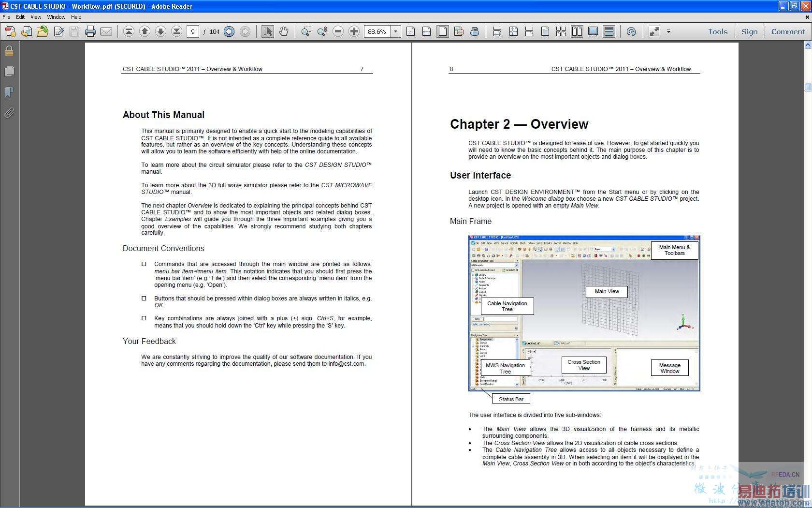
Task: Show Security Settings via lock icon
Action: tap(9, 51)
